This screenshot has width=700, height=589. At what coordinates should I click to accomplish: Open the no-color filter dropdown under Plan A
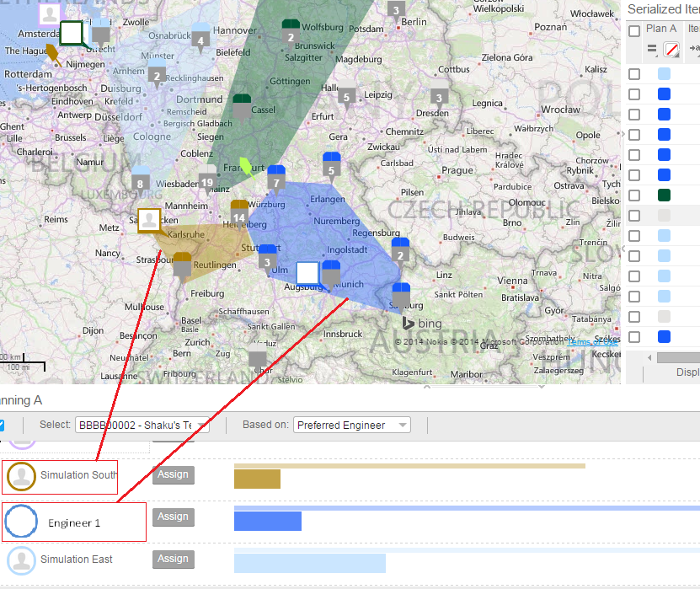[671, 51]
